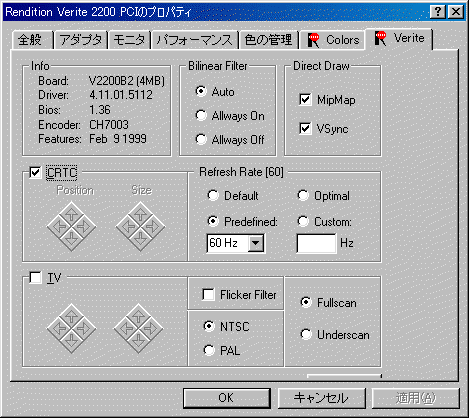Click the キャンセル button

coord(321,398)
